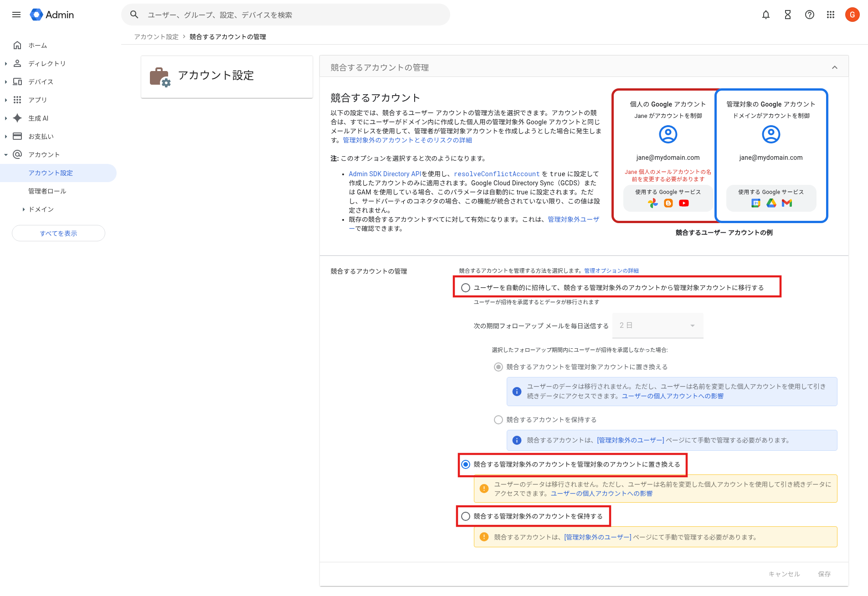This screenshot has height=596, width=868.
Task: Open 管理対象外のアカウントとそのリスクの詳細 link
Action: 407,140
